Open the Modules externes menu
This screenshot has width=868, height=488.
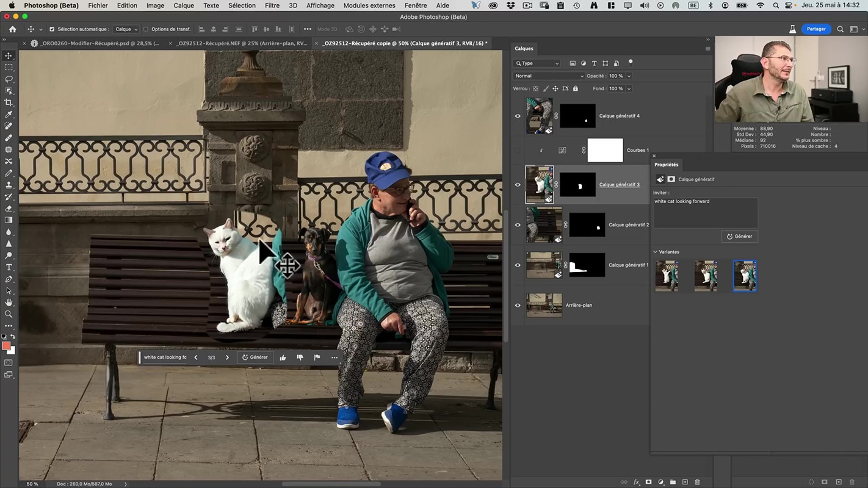[x=369, y=5]
